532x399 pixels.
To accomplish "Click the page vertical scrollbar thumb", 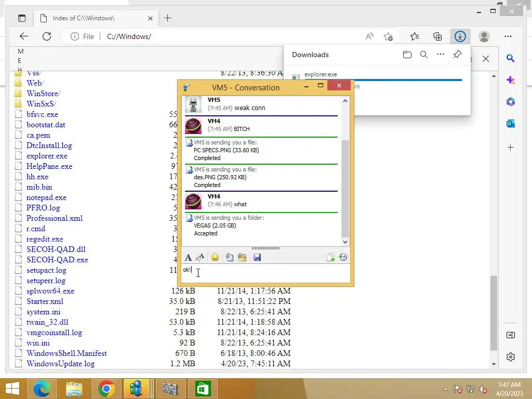I will [494, 313].
